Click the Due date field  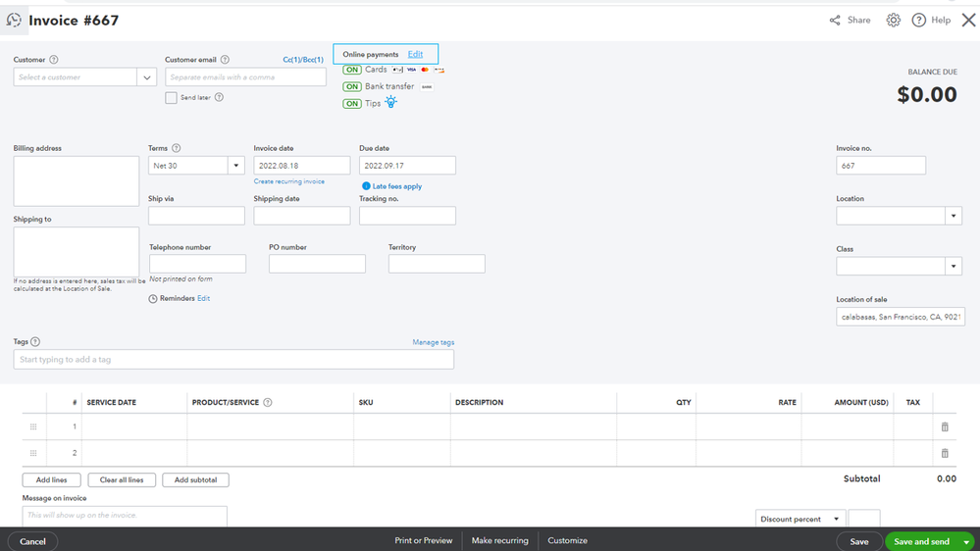(407, 166)
